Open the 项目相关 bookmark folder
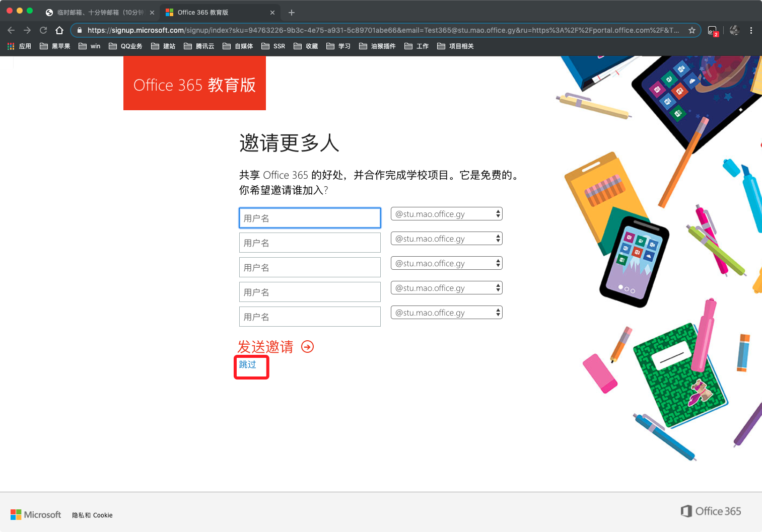This screenshot has width=762, height=532. [x=455, y=46]
